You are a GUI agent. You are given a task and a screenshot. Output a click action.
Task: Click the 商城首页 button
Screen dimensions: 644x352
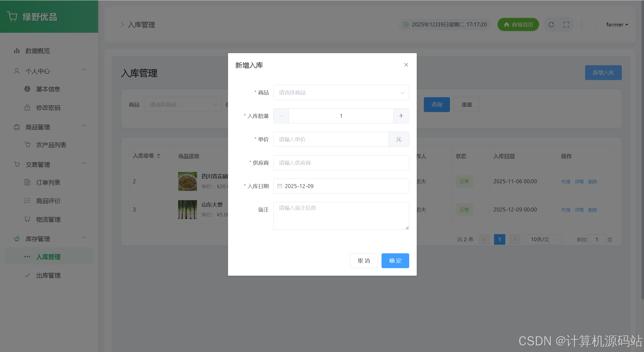(x=518, y=25)
